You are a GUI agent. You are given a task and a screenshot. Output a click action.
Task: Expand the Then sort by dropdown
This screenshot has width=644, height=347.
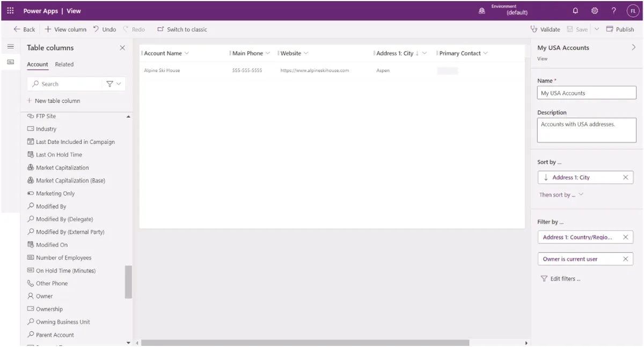point(561,195)
